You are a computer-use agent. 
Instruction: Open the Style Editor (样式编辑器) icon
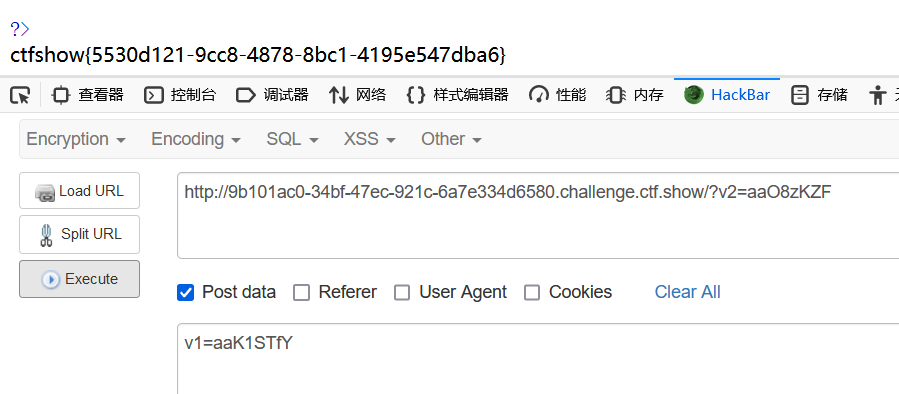click(416, 95)
